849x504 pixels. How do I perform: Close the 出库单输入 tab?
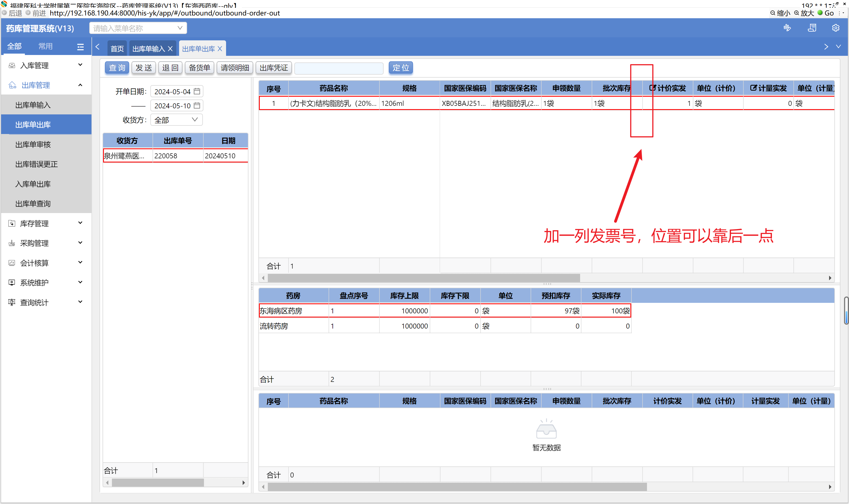tap(171, 49)
